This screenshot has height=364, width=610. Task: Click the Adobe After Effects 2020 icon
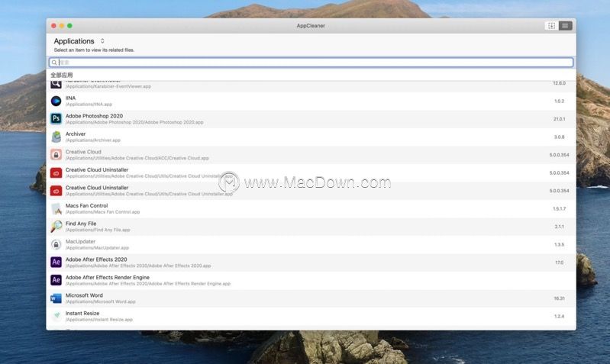click(x=56, y=262)
